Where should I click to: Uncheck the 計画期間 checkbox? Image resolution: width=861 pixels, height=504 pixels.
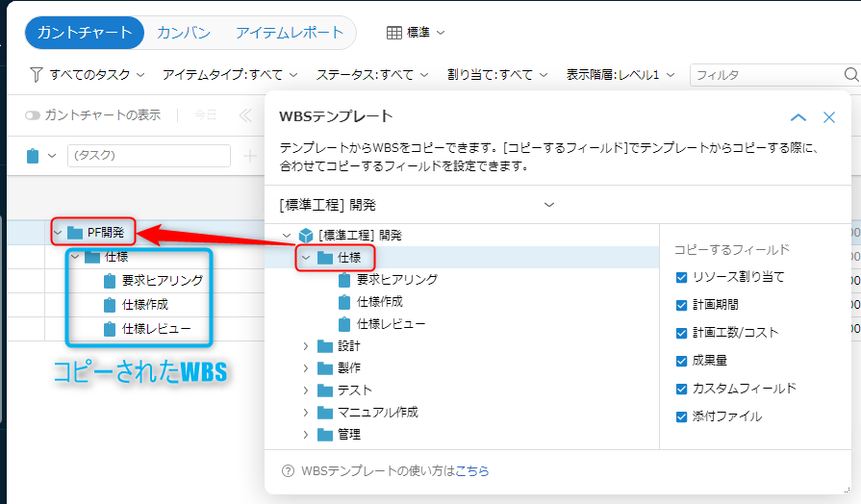681,305
